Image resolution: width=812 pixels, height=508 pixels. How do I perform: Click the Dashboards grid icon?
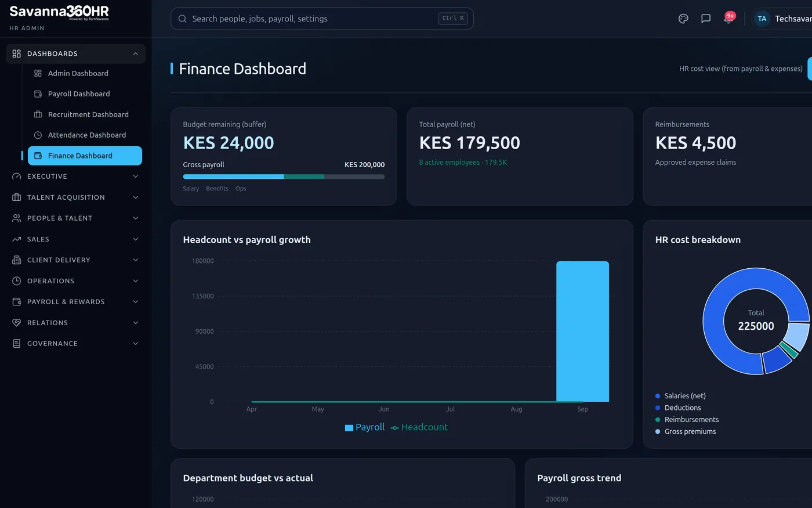tap(16, 53)
